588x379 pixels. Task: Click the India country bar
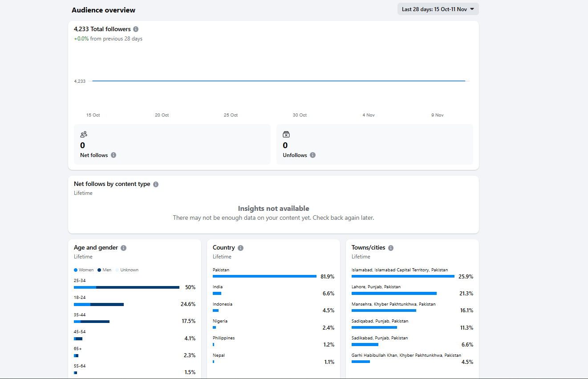[217, 293]
